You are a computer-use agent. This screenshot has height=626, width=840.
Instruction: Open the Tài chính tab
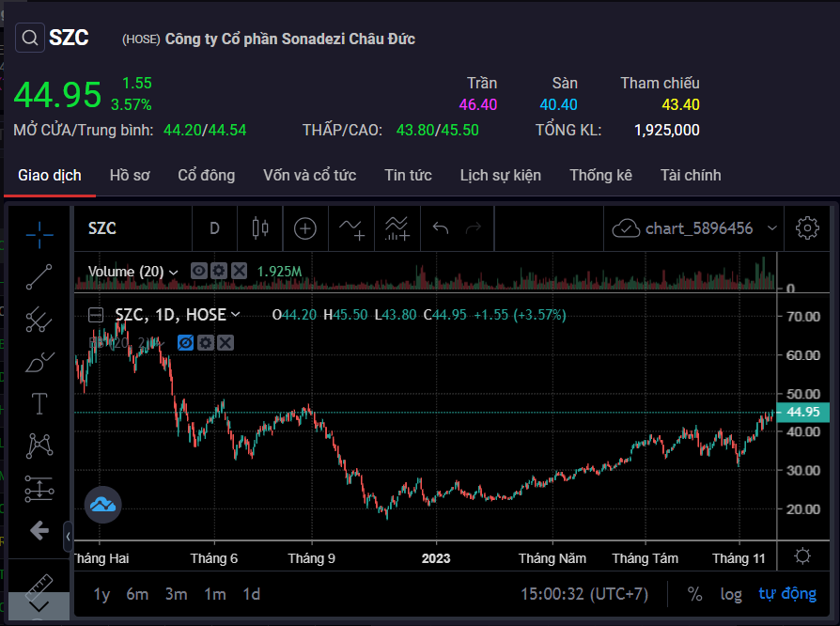point(691,175)
